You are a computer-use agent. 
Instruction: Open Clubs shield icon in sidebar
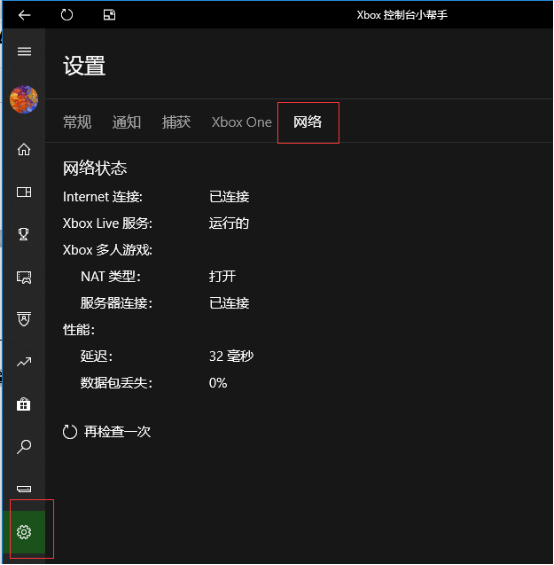[24, 319]
